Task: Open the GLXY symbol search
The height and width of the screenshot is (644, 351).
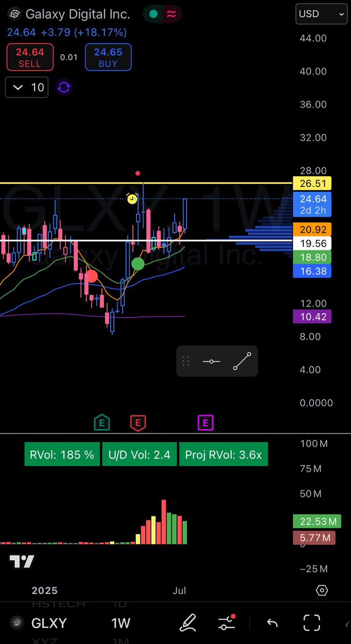Action: 48,623
